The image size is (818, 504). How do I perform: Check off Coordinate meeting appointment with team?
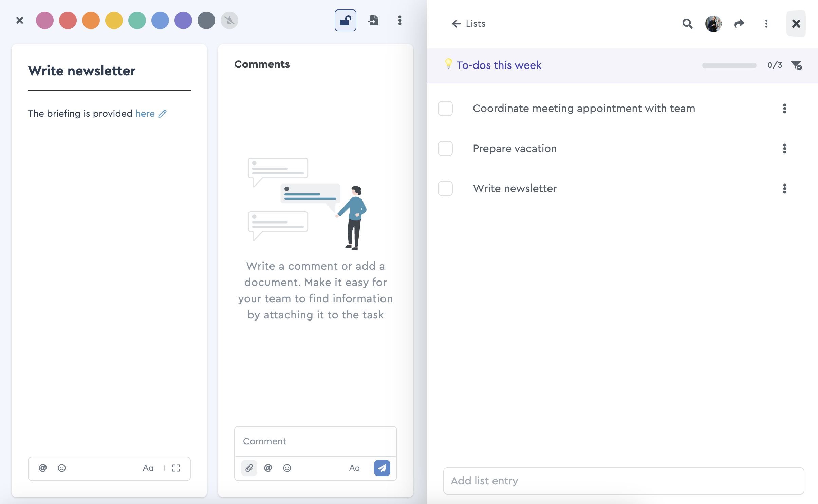point(445,109)
